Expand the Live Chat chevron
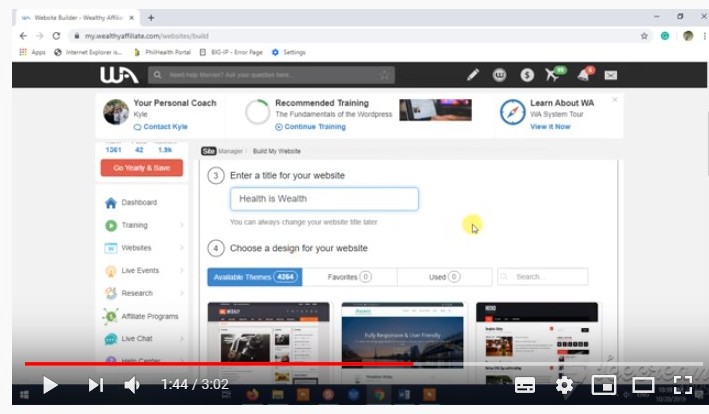 (x=182, y=339)
